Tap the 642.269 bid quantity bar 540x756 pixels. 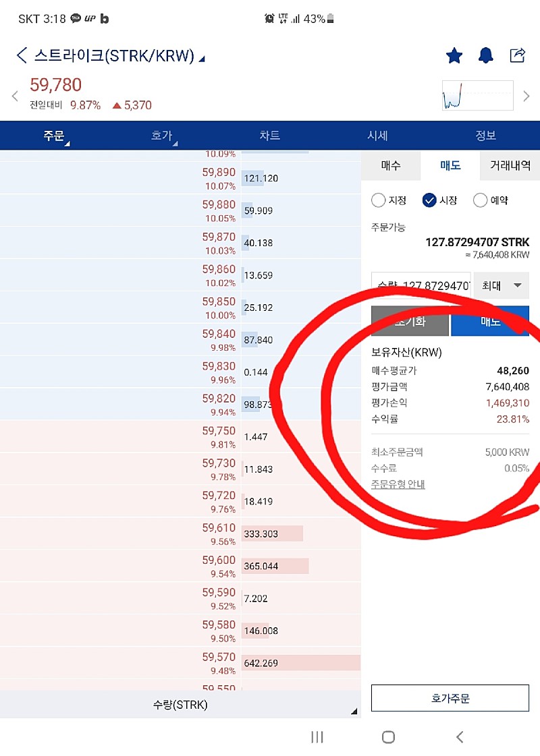301,663
